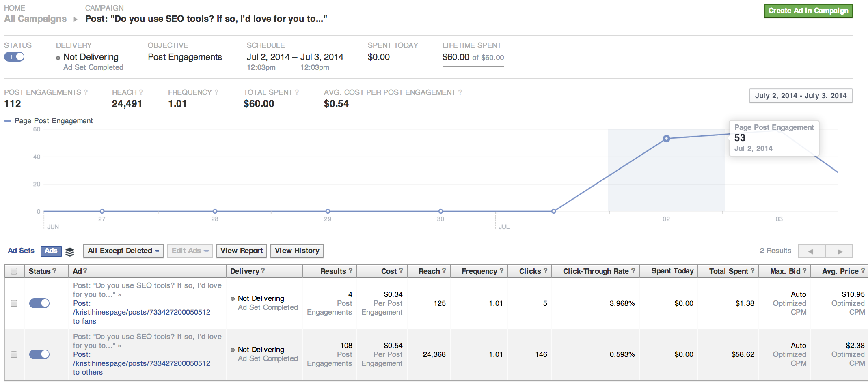Select the checkbox for the 'to fans' ad
868x382 pixels.
tap(14, 303)
